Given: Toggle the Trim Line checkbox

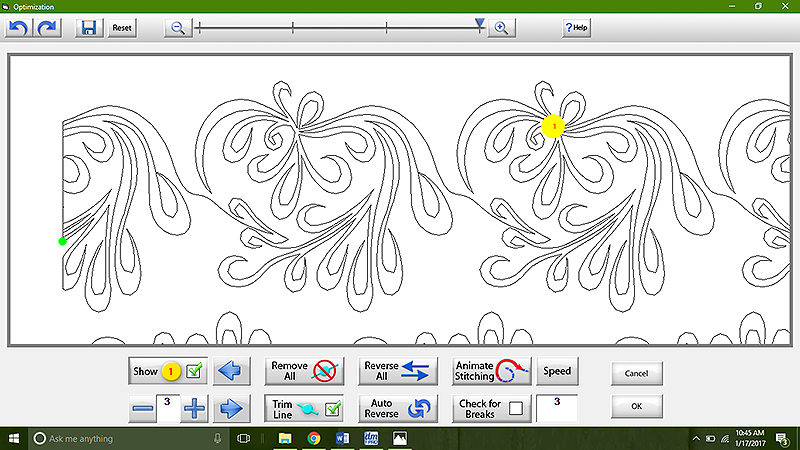Looking at the screenshot, I should pyautogui.click(x=333, y=409).
